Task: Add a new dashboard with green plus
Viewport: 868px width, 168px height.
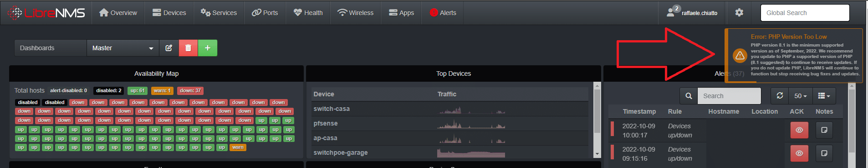Action: tap(208, 48)
